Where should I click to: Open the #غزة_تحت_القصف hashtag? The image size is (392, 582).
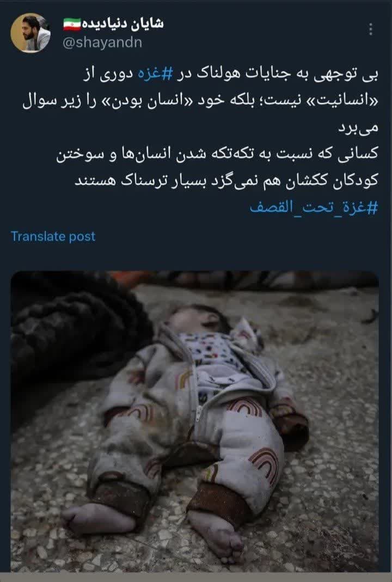click(314, 207)
